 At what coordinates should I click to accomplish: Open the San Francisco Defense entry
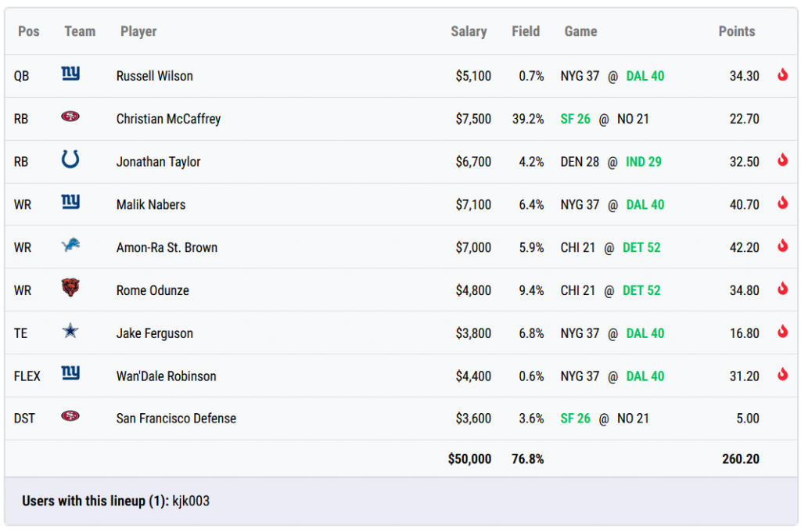coord(176,419)
